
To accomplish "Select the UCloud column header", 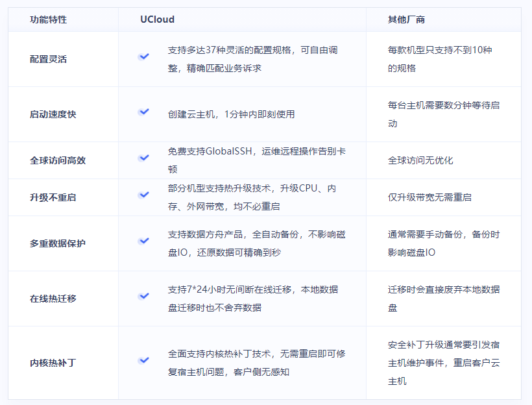I will click(x=158, y=19).
